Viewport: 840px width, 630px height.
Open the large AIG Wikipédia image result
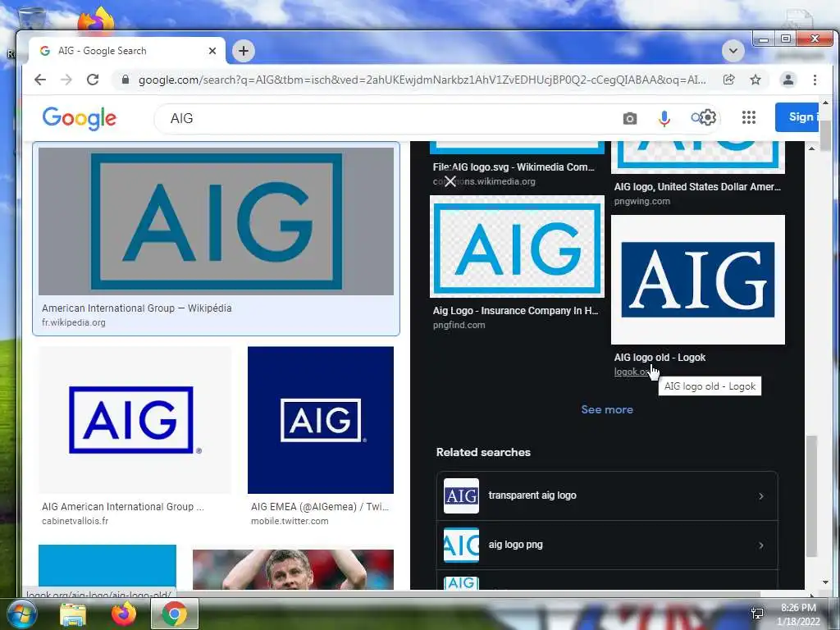click(216, 221)
